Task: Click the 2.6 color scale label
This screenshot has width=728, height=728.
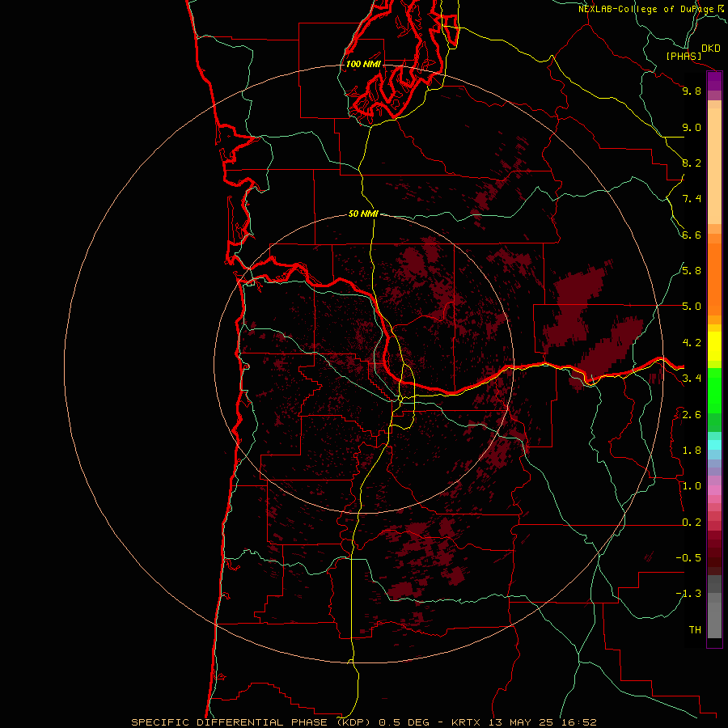Action: (692, 414)
